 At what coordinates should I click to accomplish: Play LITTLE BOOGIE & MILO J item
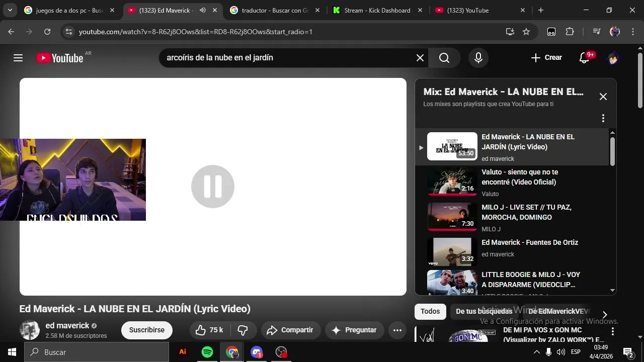(x=512, y=283)
